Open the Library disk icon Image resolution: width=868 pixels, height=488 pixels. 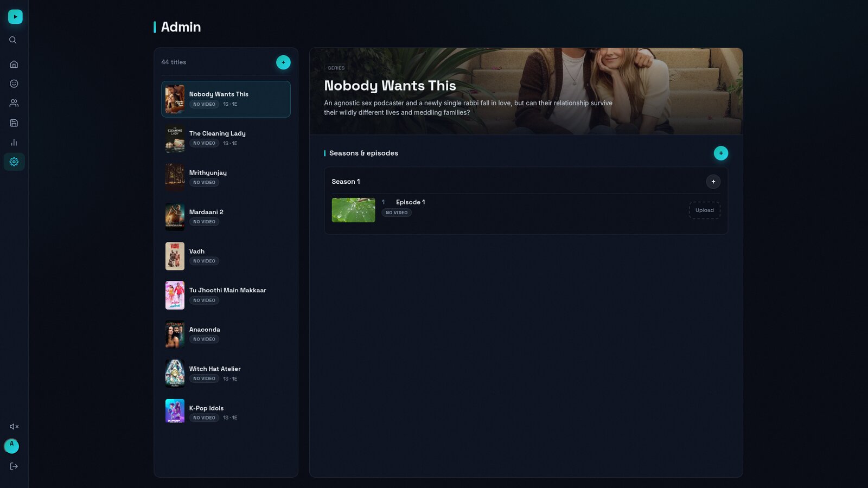tap(14, 123)
